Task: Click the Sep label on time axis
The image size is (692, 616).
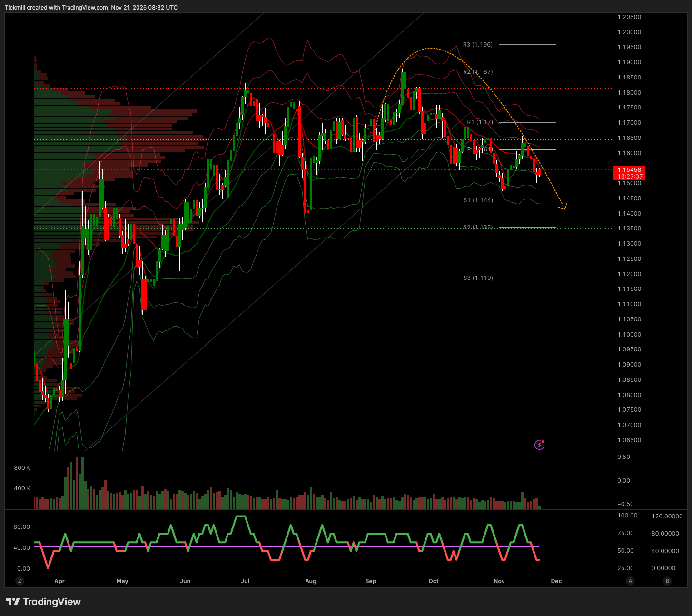Action: tap(370, 581)
